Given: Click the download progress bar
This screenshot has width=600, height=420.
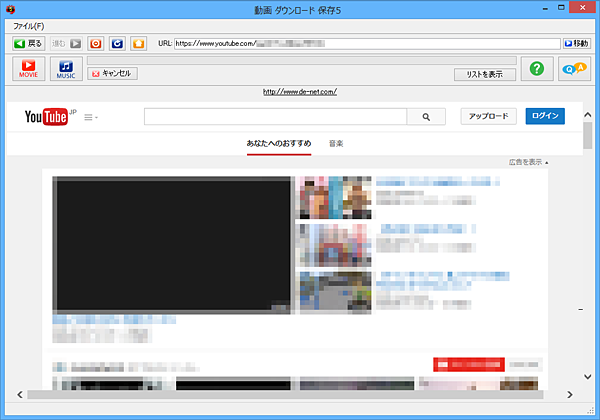Looking at the screenshot, I should [x=302, y=60].
